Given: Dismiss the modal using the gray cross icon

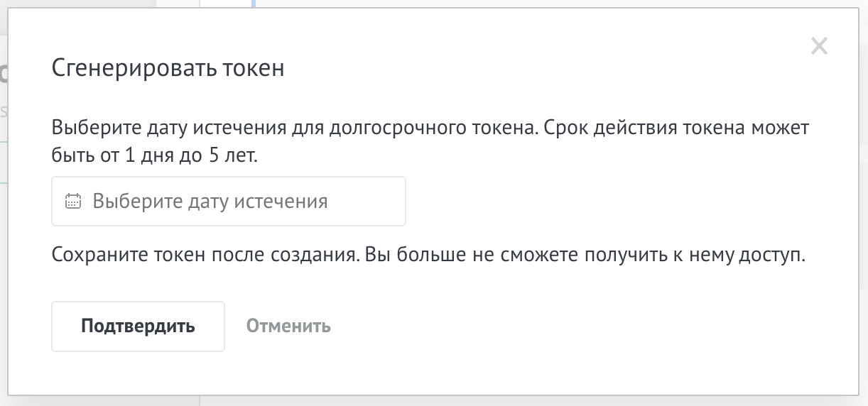Looking at the screenshot, I should 820,47.
